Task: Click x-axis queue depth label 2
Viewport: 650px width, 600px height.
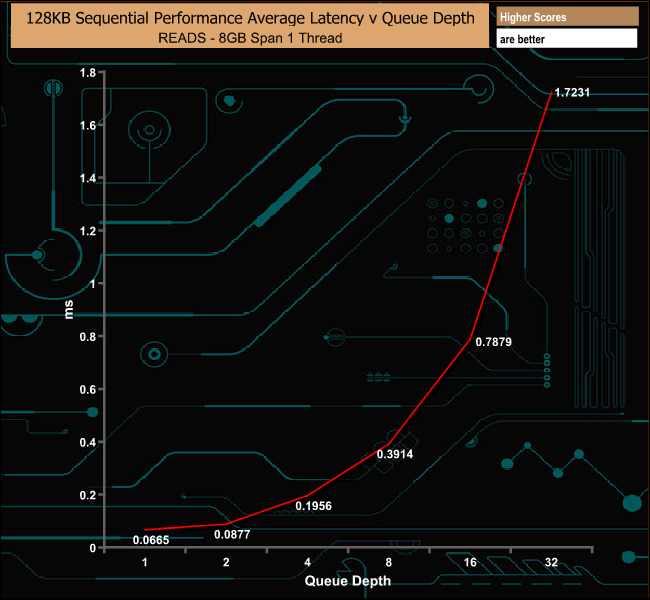Action: [x=226, y=562]
